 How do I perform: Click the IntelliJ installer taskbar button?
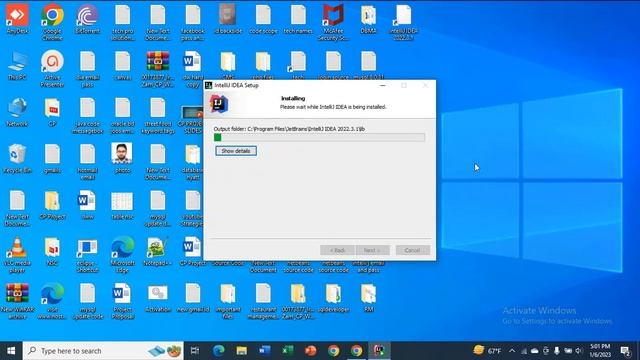tap(379, 351)
